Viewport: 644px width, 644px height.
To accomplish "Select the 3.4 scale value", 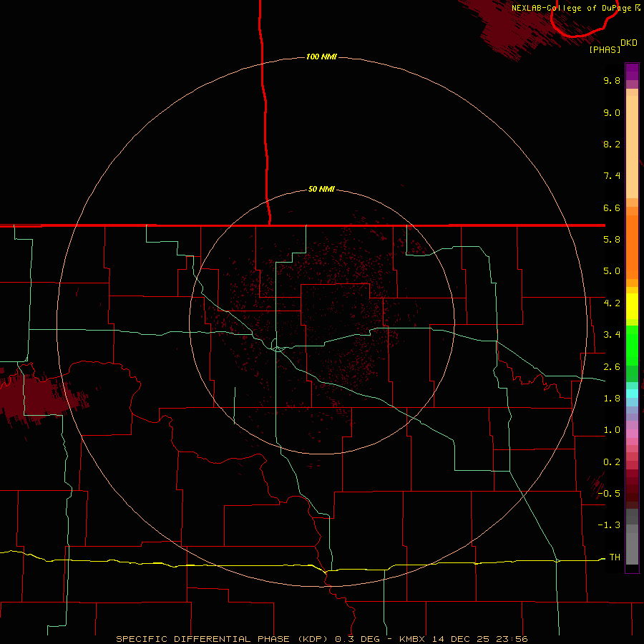I will pos(612,335).
